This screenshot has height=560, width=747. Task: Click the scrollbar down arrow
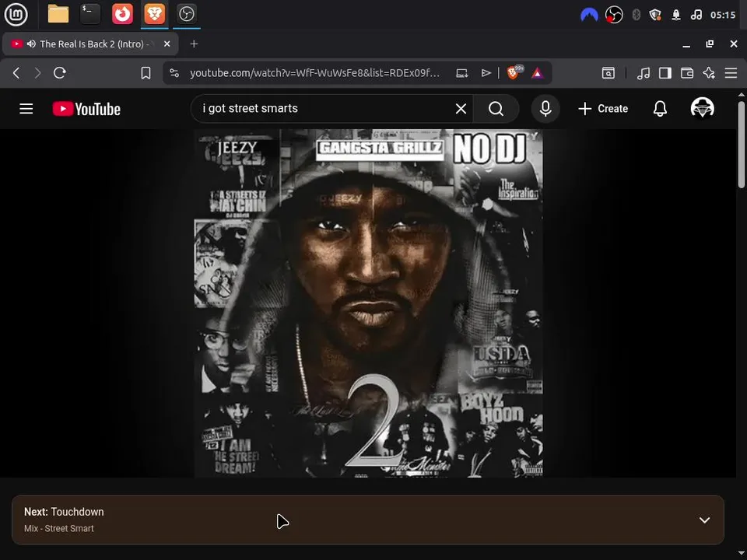click(742, 555)
